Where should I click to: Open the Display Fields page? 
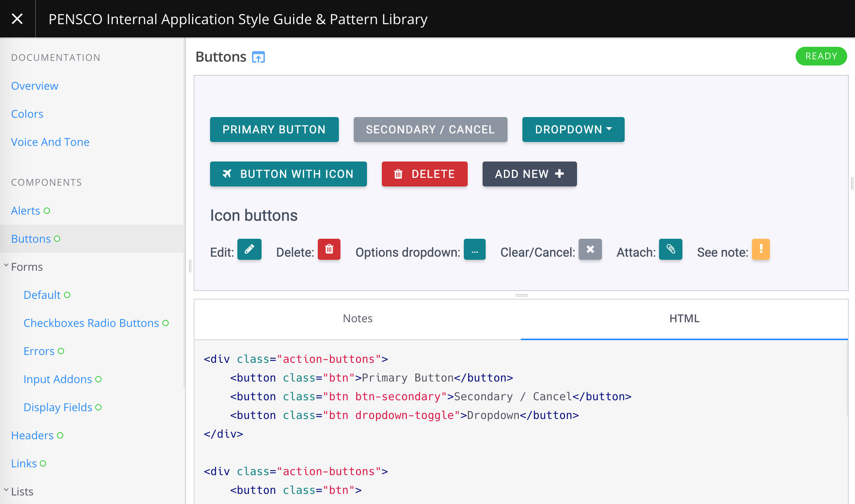[58, 407]
